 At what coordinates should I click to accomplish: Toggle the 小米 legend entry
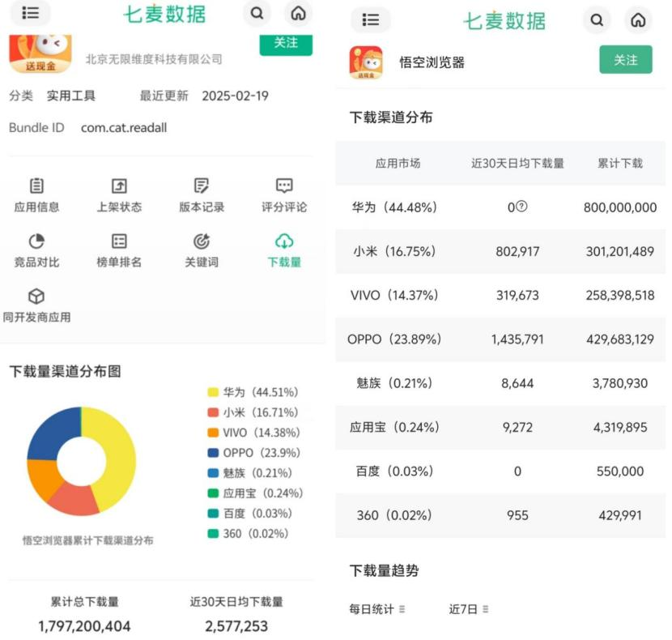tap(252, 412)
